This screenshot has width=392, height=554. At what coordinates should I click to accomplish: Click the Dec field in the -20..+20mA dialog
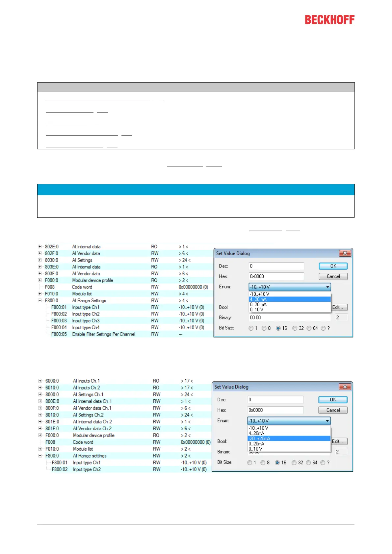(x=275, y=400)
